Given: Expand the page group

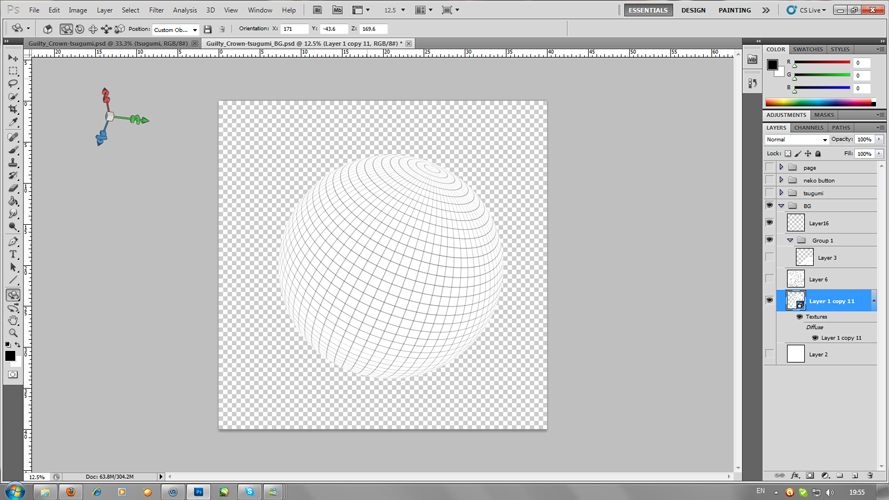Looking at the screenshot, I should click(x=781, y=168).
